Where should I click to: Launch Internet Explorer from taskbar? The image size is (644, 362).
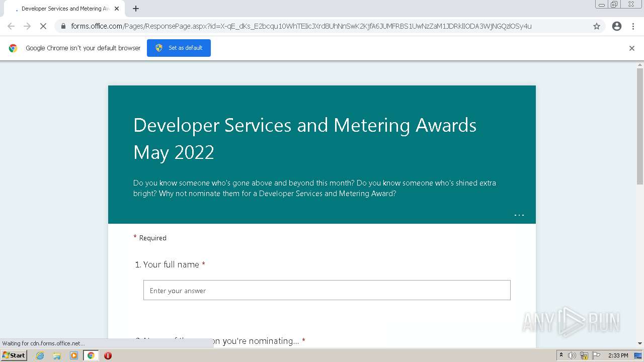coord(40,355)
